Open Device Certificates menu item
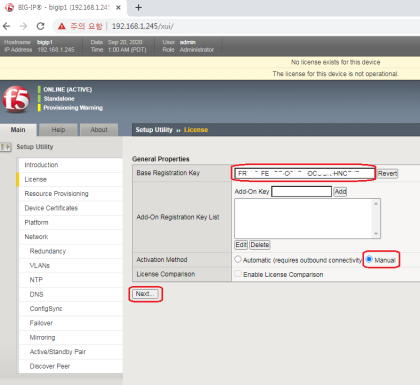The image size is (420, 385). click(71, 208)
